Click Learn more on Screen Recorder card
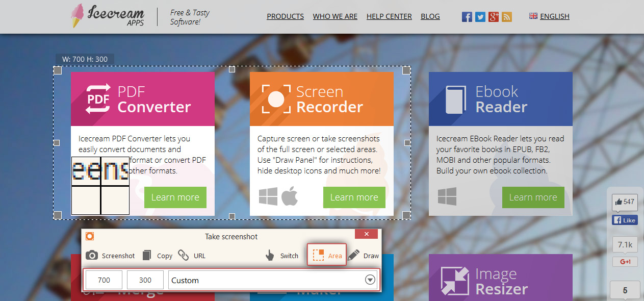Viewport: 644px width, 301px height. [354, 197]
